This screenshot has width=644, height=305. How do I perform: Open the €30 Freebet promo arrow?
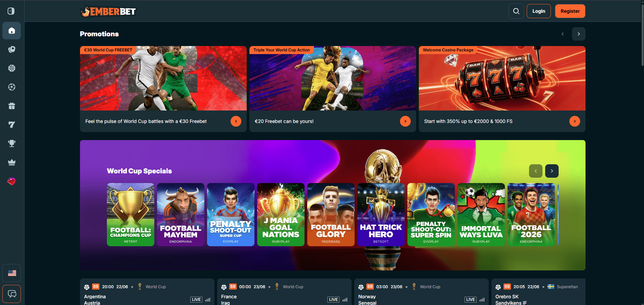coord(236,121)
